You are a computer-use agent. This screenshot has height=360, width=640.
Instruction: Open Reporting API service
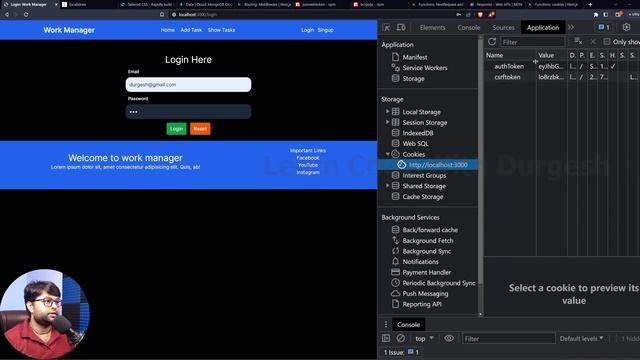(x=422, y=304)
